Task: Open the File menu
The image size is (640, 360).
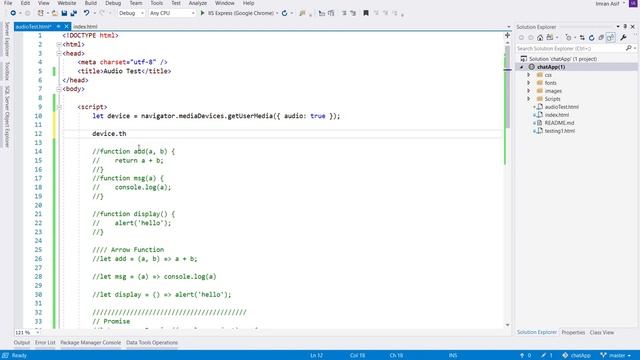Action: tap(8, 3)
